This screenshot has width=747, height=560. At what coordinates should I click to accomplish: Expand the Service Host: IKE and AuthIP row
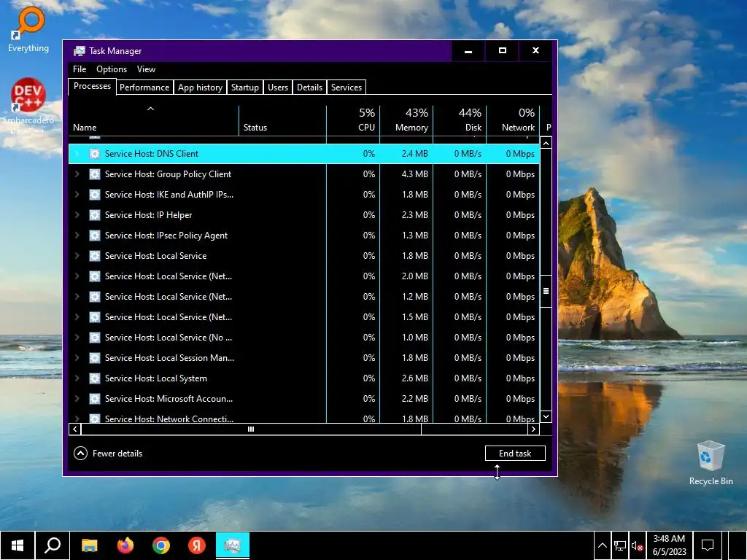(77, 195)
